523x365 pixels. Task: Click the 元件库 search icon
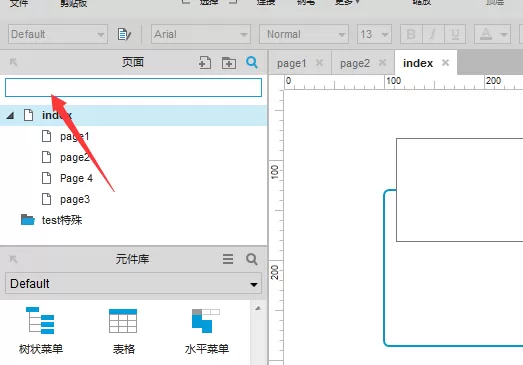[x=252, y=259]
